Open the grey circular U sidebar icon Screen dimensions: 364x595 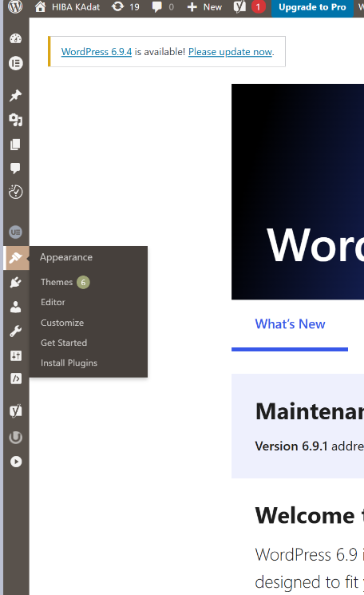15,437
